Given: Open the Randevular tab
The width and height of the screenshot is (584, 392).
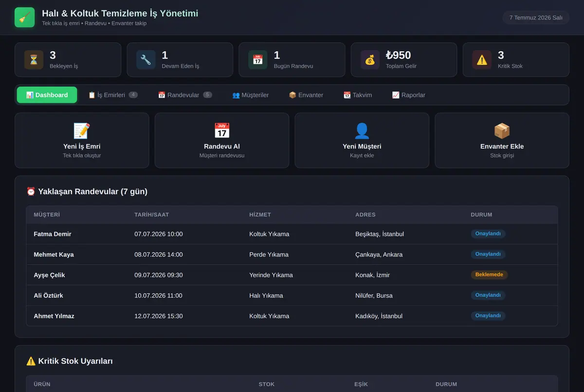Looking at the screenshot, I should tap(185, 95).
